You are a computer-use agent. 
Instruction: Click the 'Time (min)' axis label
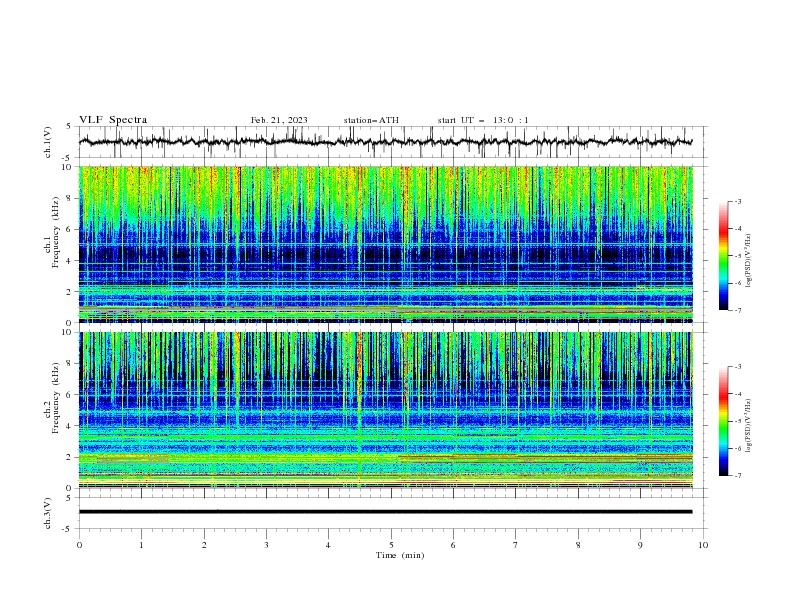pos(400,555)
